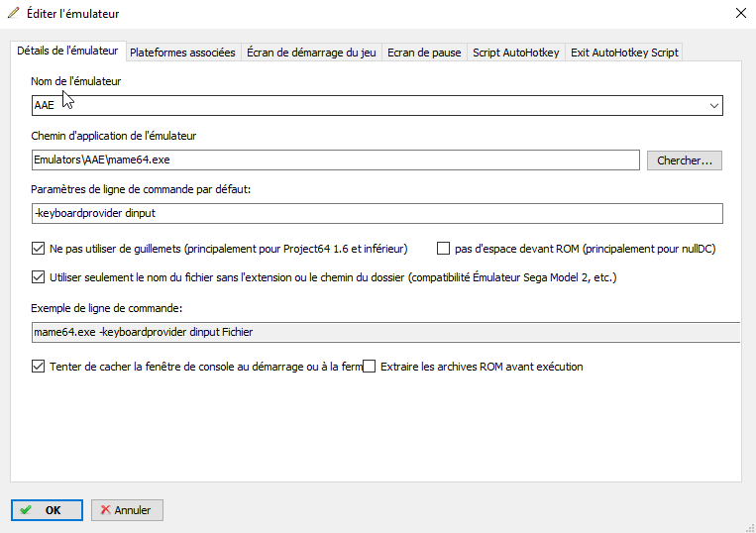Click the Chemin d'application de l'émulateur label

pos(113,136)
